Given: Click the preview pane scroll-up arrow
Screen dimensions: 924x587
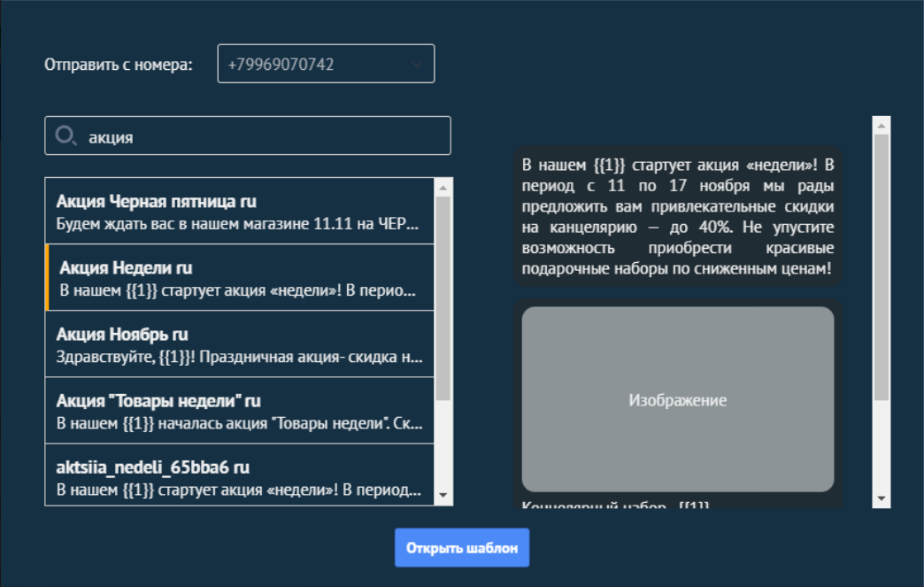Looking at the screenshot, I should (x=881, y=125).
